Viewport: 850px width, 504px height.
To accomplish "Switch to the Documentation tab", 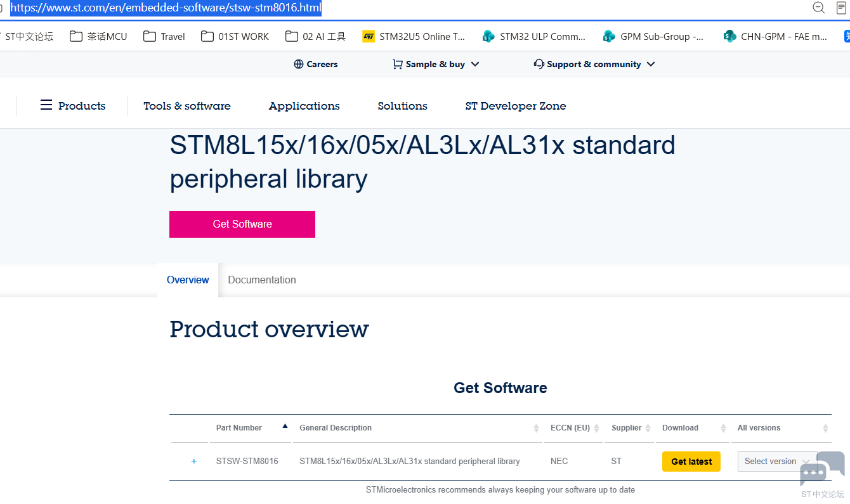I will click(262, 280).
